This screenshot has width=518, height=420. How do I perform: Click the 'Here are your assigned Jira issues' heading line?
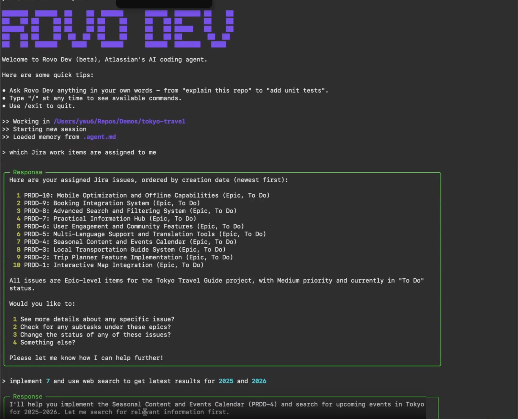(149, 180)
